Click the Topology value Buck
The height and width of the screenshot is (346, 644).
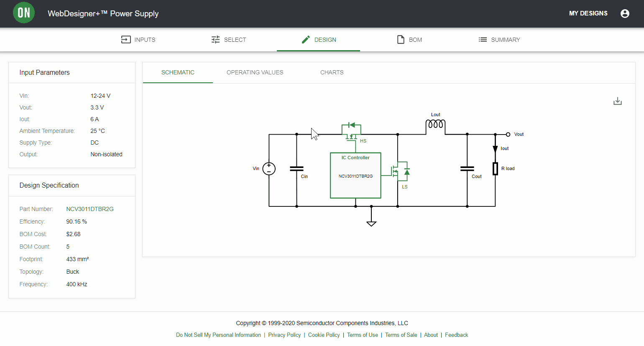(x=72, y=272)
